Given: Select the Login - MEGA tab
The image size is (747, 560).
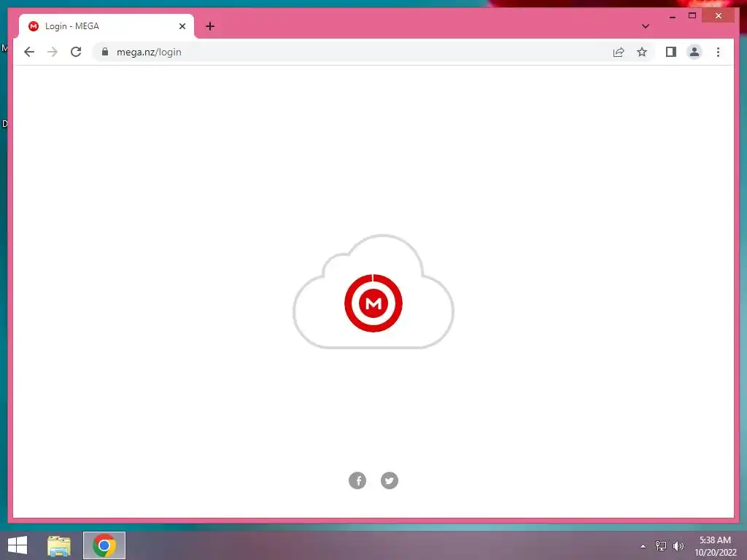Looking at the screenshot, I should click(107, 26).
